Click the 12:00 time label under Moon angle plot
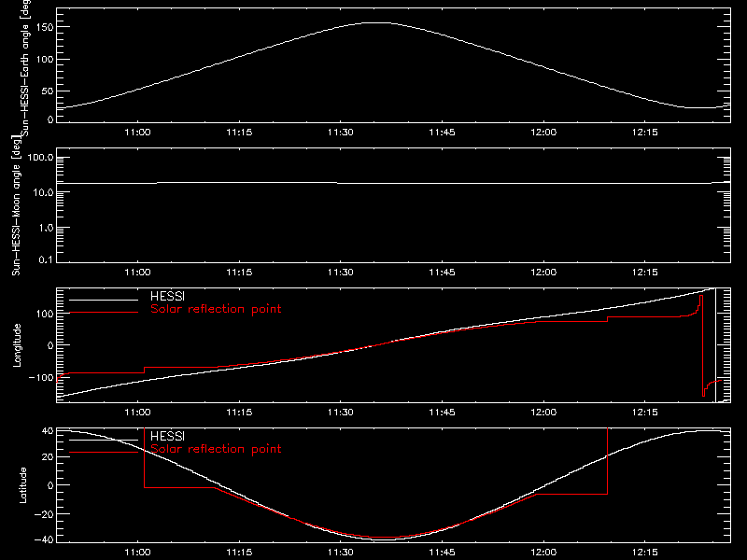Screen dimensions: 747x560 [x=543, y=273]
